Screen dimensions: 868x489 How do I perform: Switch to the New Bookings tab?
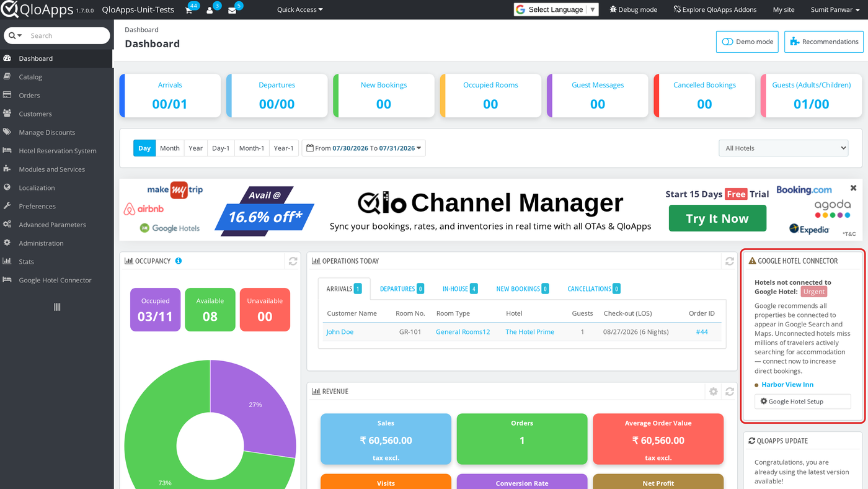click(x=523, y=289)
